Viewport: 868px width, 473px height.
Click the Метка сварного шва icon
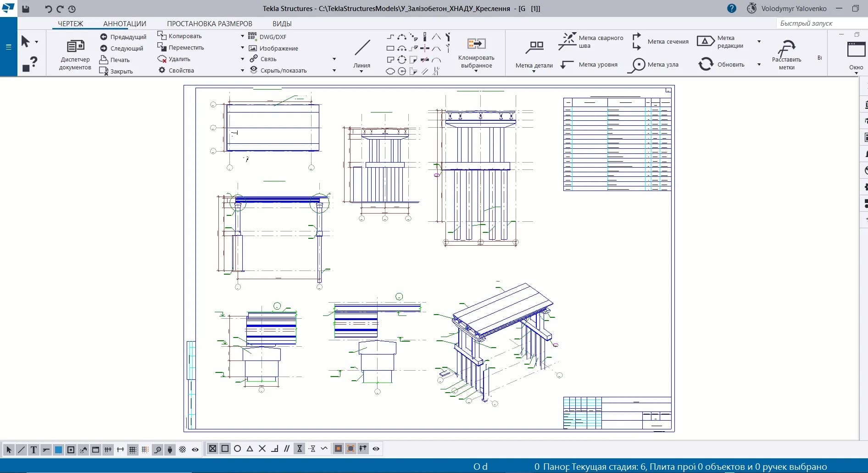point(567,41)
